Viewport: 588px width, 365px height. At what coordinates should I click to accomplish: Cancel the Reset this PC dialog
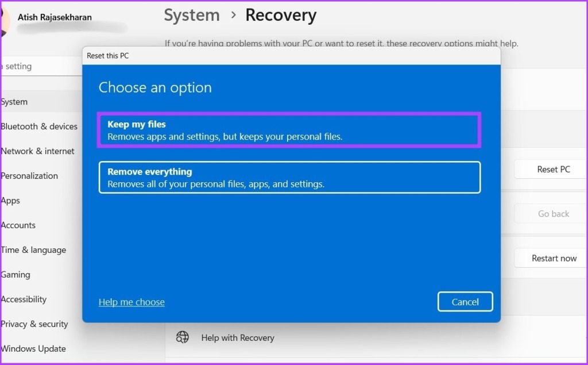pos(465,302)
